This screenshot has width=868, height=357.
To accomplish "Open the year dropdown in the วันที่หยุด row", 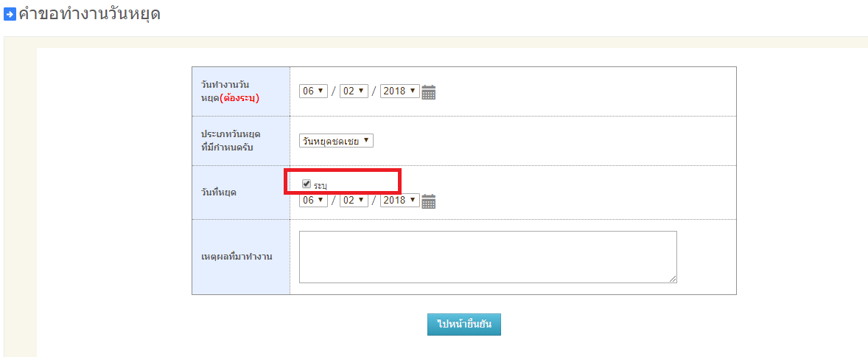I will pos(400,200).
